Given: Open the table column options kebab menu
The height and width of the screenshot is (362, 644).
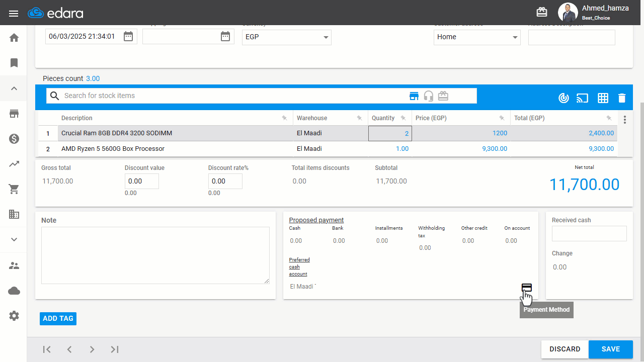Looking at the screenshot, I should tap(625, 120).
